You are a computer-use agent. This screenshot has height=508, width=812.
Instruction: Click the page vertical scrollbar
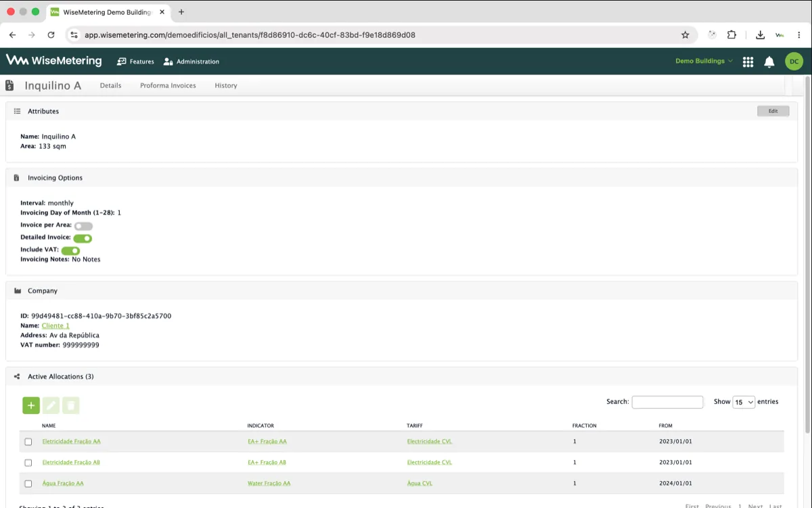[x=808, y=254]
